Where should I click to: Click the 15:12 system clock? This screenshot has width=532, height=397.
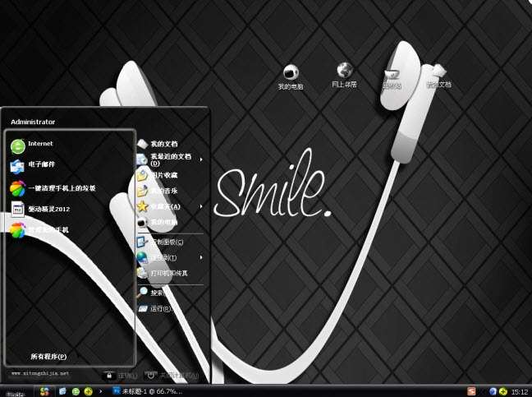tap(520, 392)
